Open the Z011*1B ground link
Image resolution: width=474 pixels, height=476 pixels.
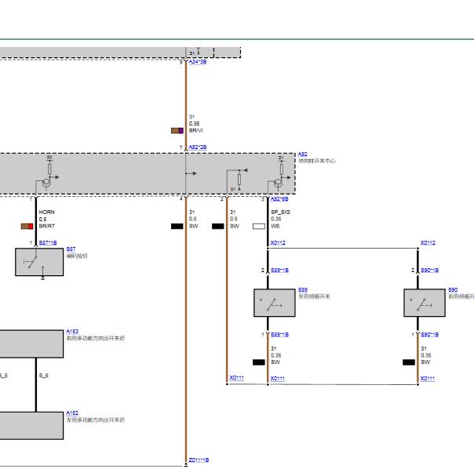point(199,460)
